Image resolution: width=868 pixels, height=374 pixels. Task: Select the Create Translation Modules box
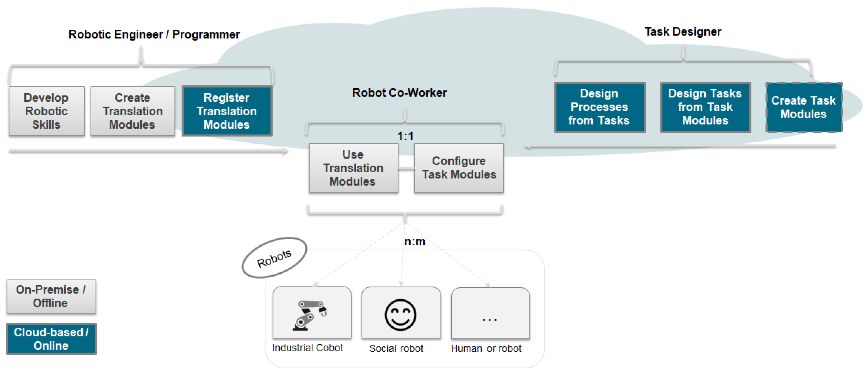132,111
